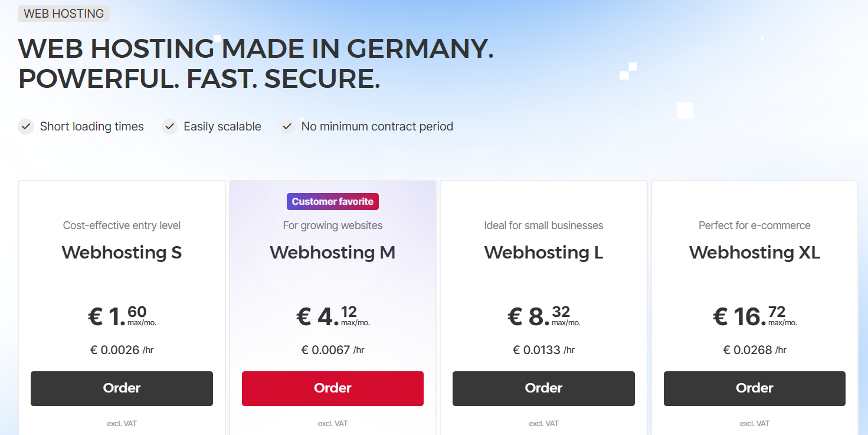Click the WEB HOSTING category tag
Image resolution: width=868 pixels, height=435 pixels.
point(64,14)
